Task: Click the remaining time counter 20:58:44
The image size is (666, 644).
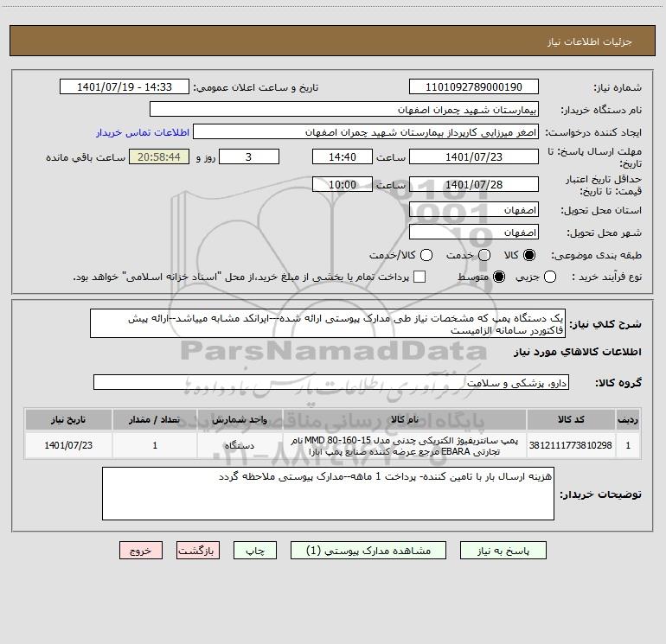Action: [159, 156]
